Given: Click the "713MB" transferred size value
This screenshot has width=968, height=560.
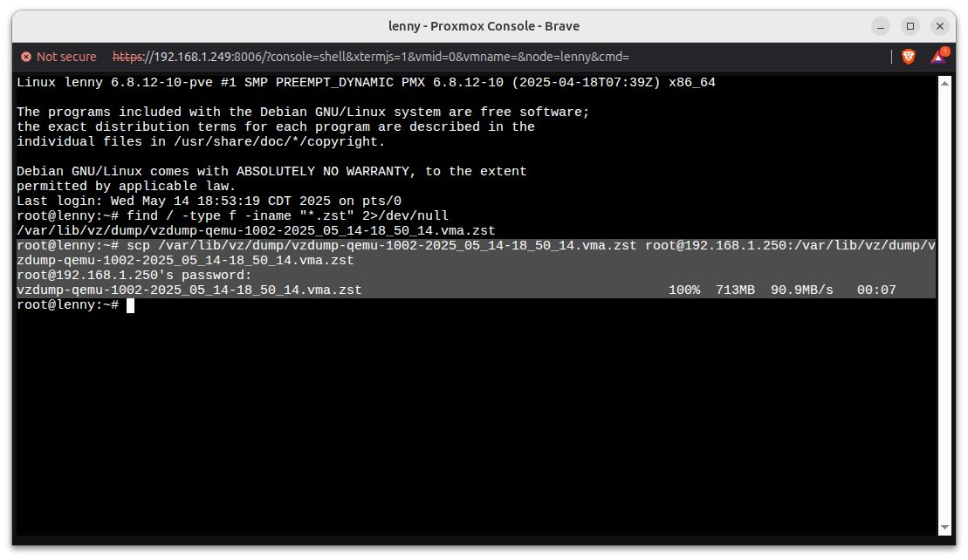Looking at the screenshot, I should pyautogui.click(x=735, y=290).
